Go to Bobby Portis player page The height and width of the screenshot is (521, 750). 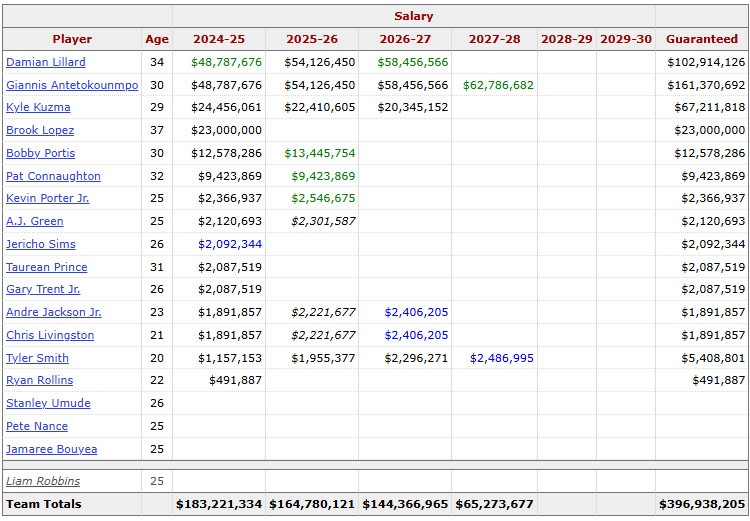click(x=40, y=153)
